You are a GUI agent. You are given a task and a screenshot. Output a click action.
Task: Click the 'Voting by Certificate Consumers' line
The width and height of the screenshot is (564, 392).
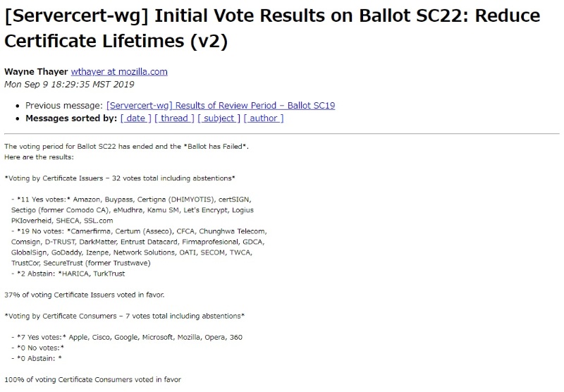[125, 316]
